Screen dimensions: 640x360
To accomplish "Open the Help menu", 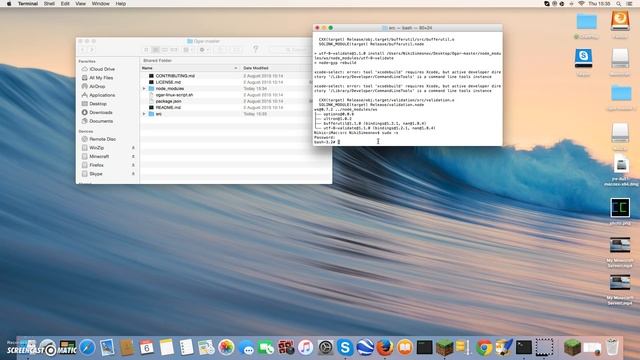I will pyautogui.click(x=120, y=4).
